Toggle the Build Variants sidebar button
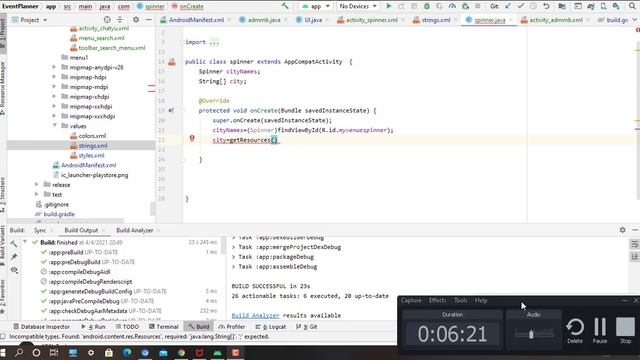 pos(3,245)
